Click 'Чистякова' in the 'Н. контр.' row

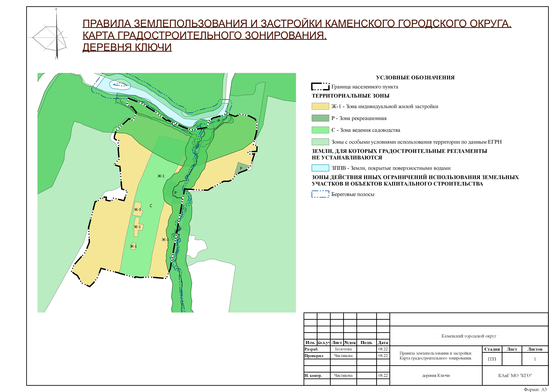(x=343, y=375)
